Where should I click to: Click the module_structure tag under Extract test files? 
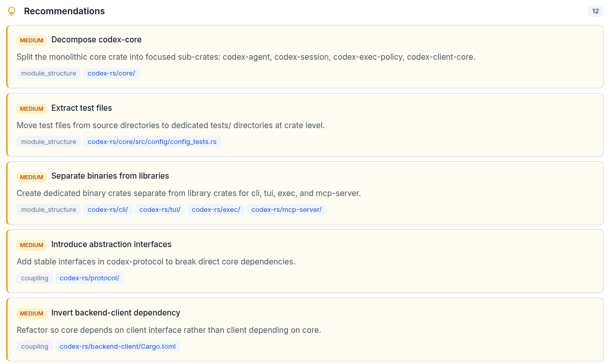tap(49, 142)
